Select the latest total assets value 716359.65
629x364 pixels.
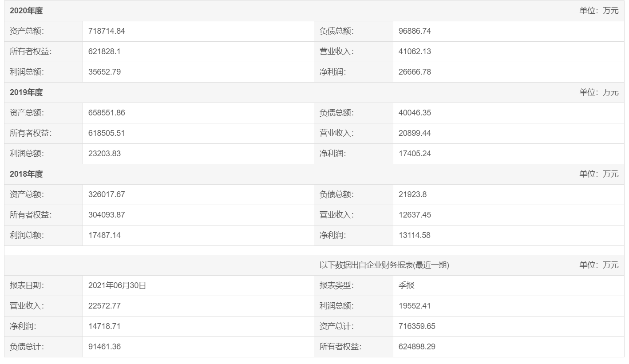(x=417, y=327)
